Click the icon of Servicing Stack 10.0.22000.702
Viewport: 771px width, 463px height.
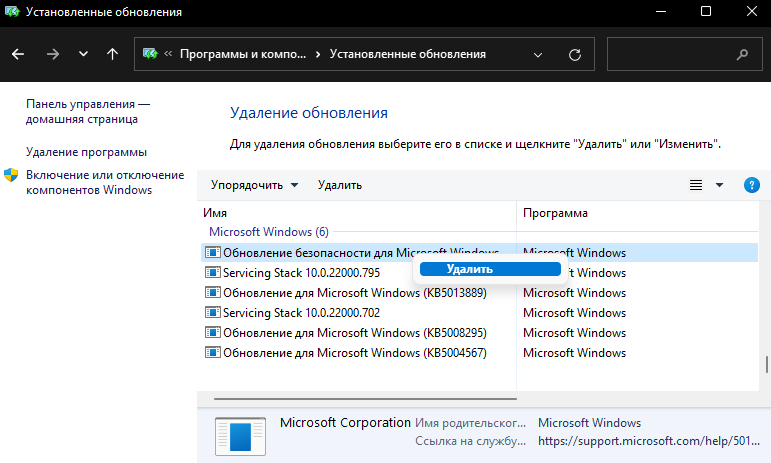(x=212, y=313)
